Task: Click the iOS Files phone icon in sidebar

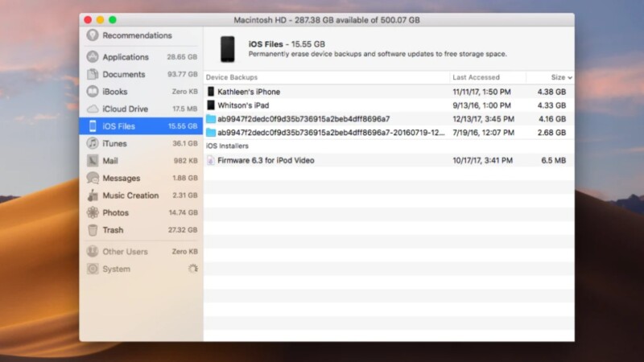Action: point(93,126)
